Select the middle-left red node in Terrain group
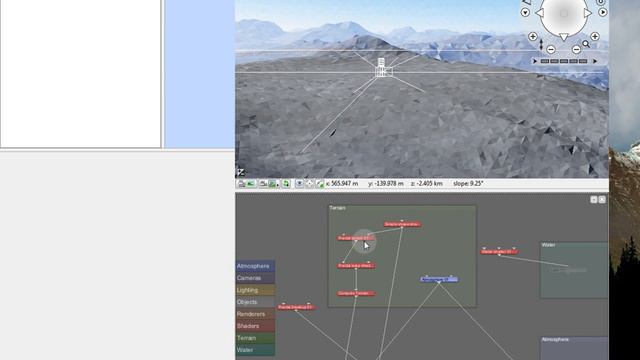640x360 pixels. [x=356, y=266]
